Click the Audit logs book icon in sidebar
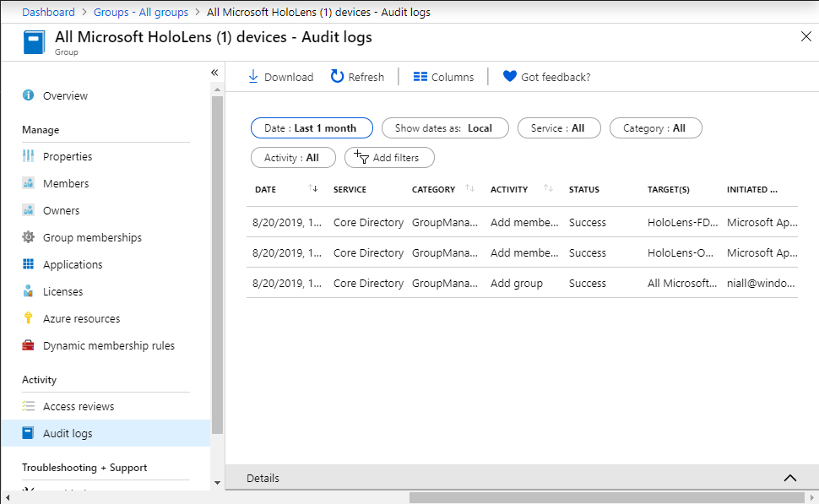This screenshot has width=819, height=504. tap(28, 433)
